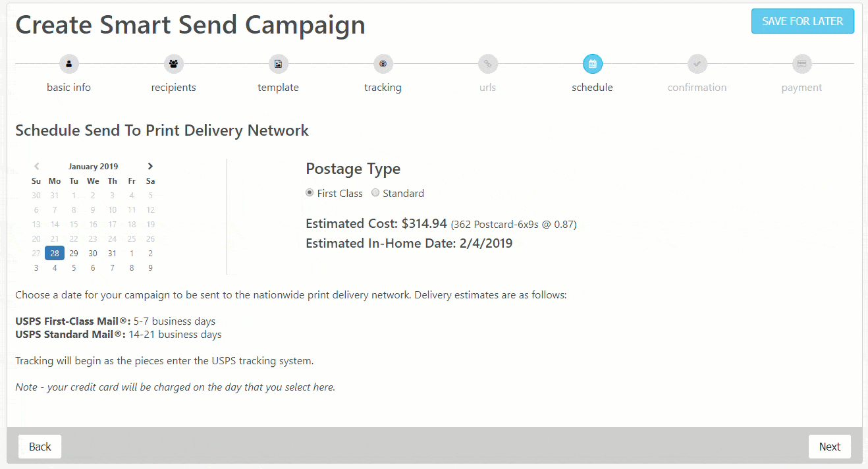Select First Class postage radio button
The image size is (868, 469).
[310, 193]
